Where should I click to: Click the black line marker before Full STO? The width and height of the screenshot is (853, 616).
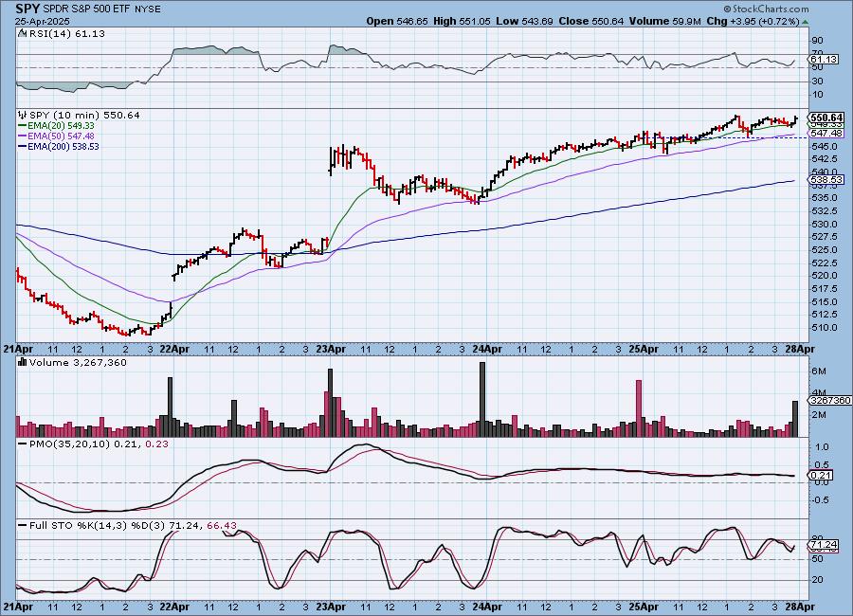pyautogui.click(x=23, y=526)
